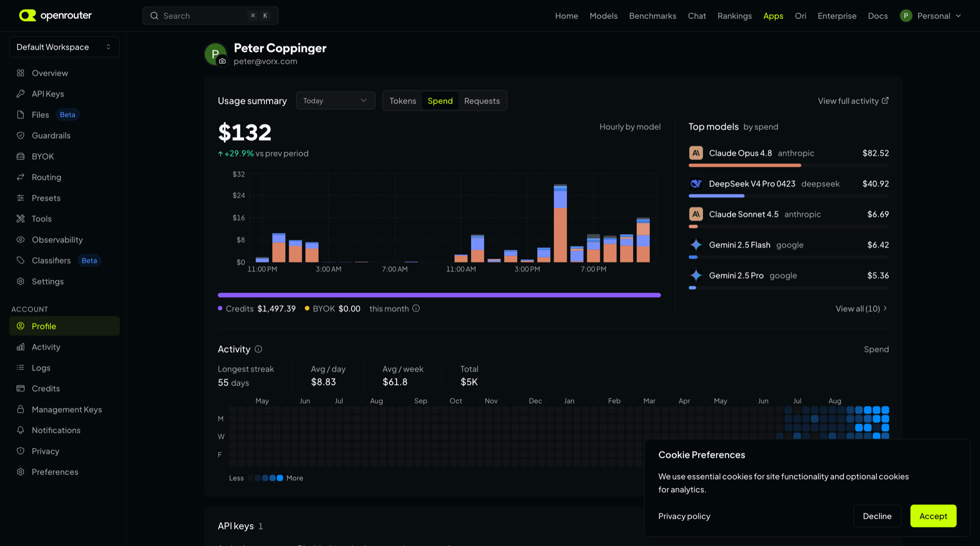Open Ori in top navigation
Image resolution: width=980 pixels, height=546 pixels.
coord(800,16)
